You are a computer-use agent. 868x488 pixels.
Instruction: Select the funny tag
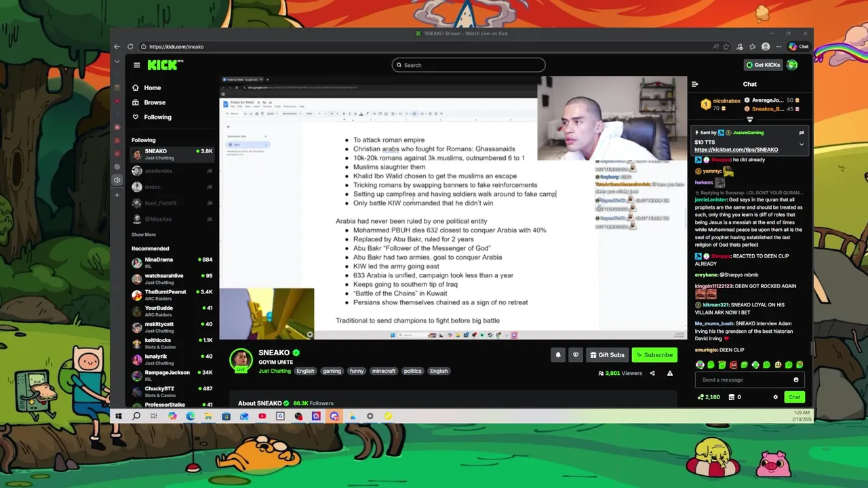(357, 371)
